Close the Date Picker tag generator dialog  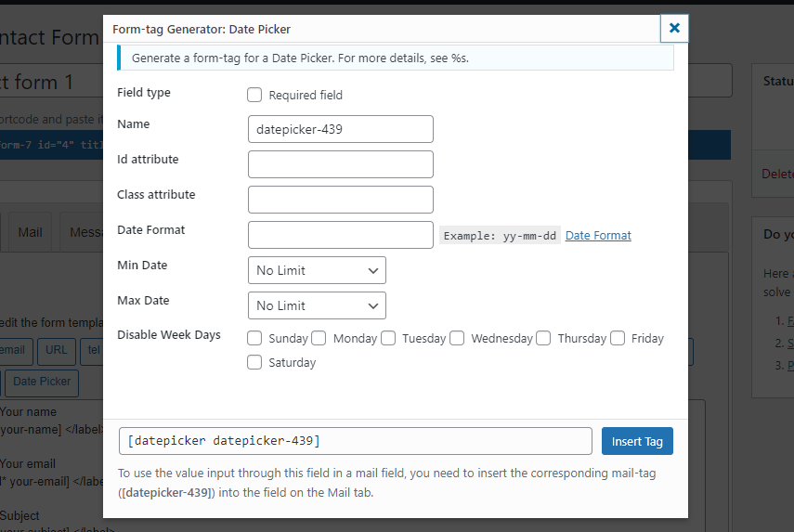674,29
